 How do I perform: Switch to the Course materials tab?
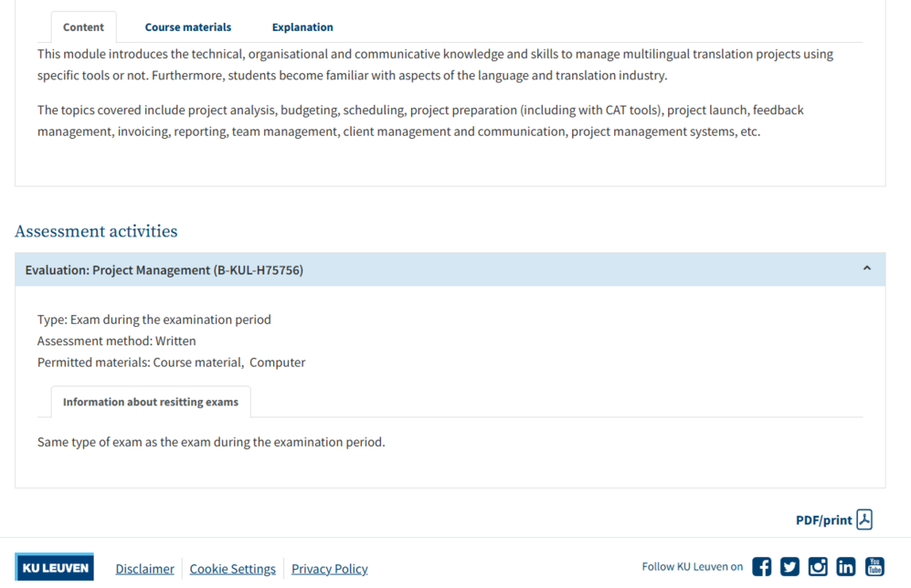[x=188, y=27]
